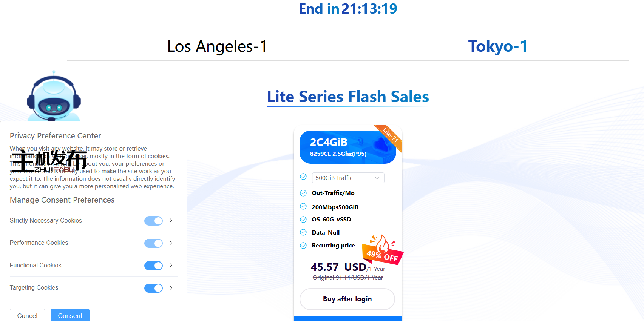Click the 2C4GiB plan header banner
Screen dimensions: 644x321
pyautogui.click(x=347, y=147)
